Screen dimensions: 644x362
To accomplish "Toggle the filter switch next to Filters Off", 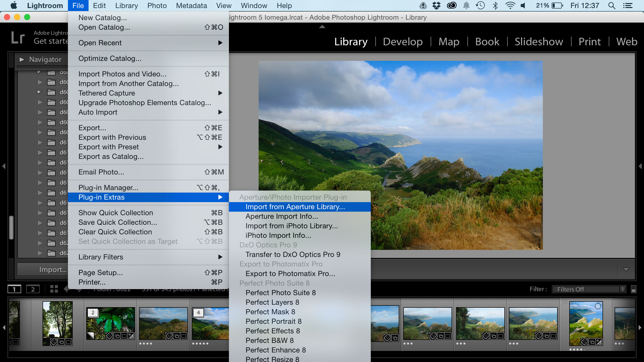I will click(634, 289).
